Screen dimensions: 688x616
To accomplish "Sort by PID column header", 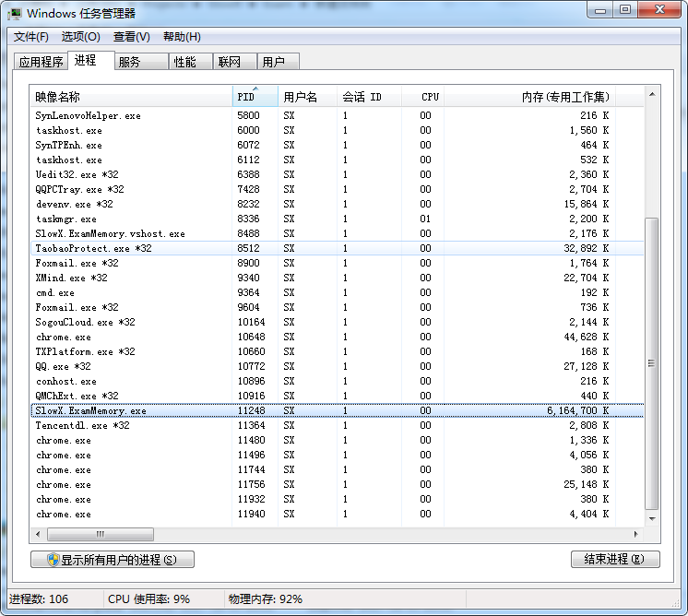I will point(255,97).
